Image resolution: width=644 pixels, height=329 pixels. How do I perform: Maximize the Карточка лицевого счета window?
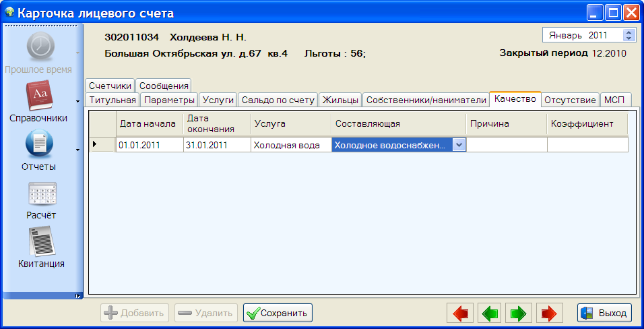(613, 13)
